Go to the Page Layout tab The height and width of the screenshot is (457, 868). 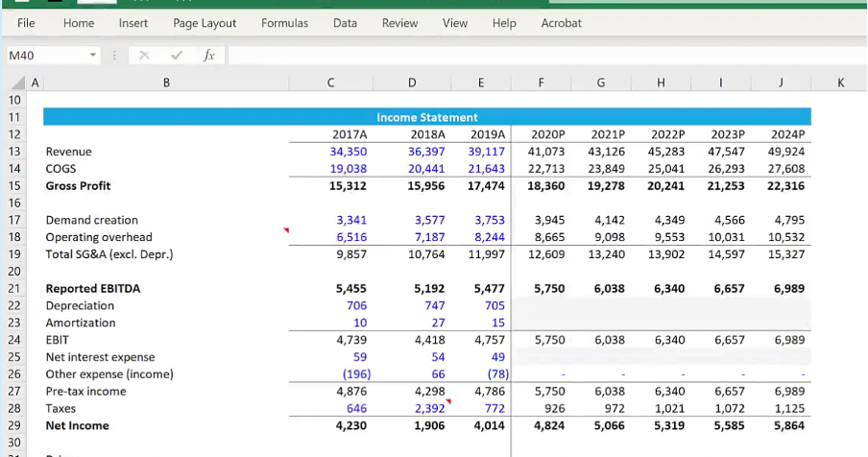[x=205, y=23]
